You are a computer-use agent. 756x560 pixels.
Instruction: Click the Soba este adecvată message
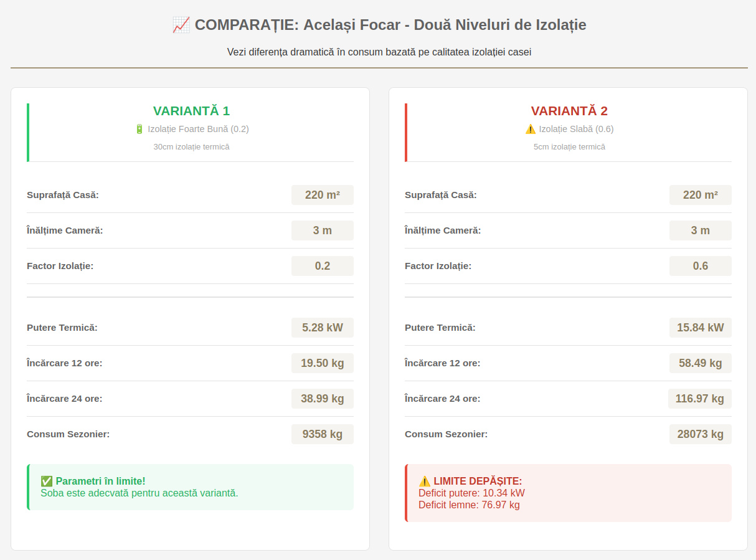pos(139,493)
